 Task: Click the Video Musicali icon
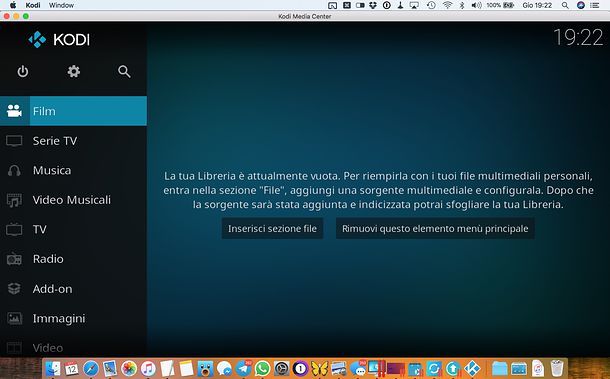click(14, 200)
